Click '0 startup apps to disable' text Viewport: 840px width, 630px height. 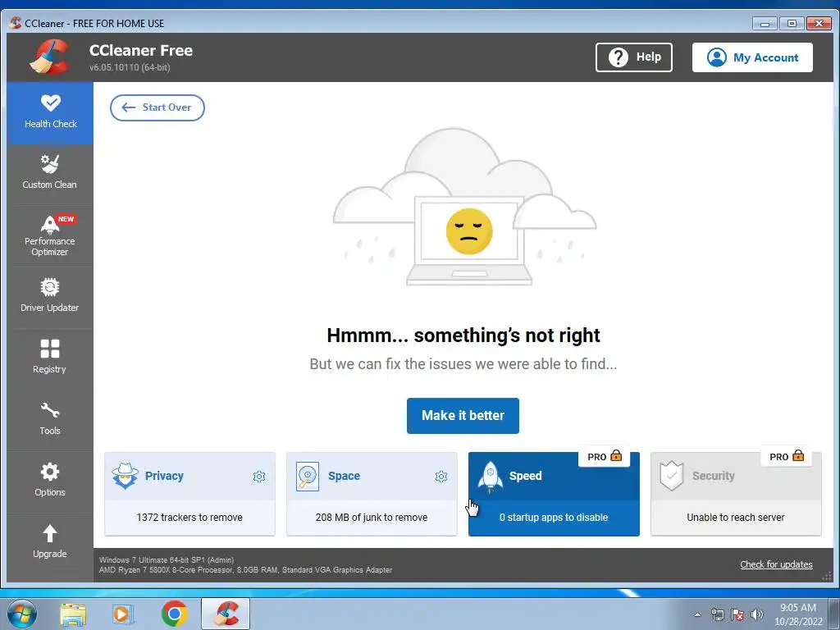(x=554, y=518)
